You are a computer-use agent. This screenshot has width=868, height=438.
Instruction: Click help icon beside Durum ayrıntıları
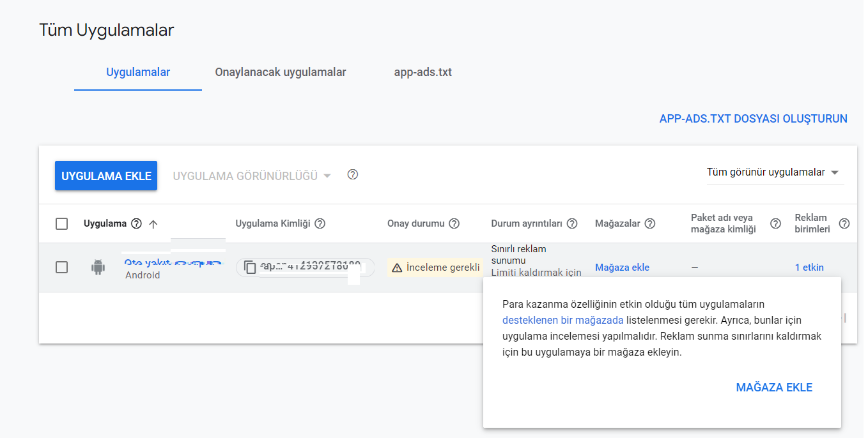(572, 223)
